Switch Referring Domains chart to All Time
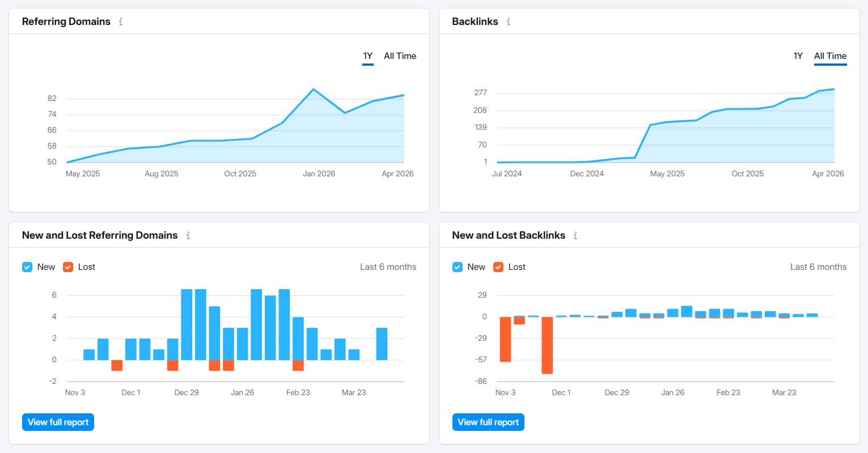This screenshot has height=453, width=868. pos(400,56)
